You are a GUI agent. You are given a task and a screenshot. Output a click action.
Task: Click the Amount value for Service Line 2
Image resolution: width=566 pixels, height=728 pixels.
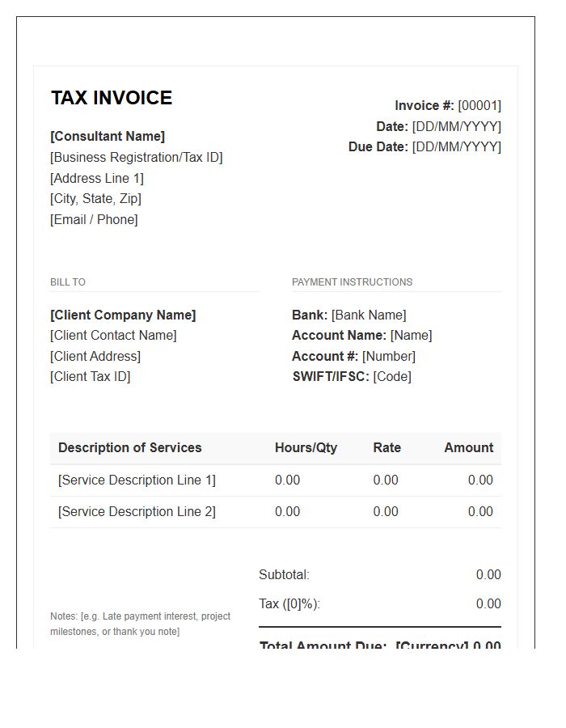[x=480, y=512]
